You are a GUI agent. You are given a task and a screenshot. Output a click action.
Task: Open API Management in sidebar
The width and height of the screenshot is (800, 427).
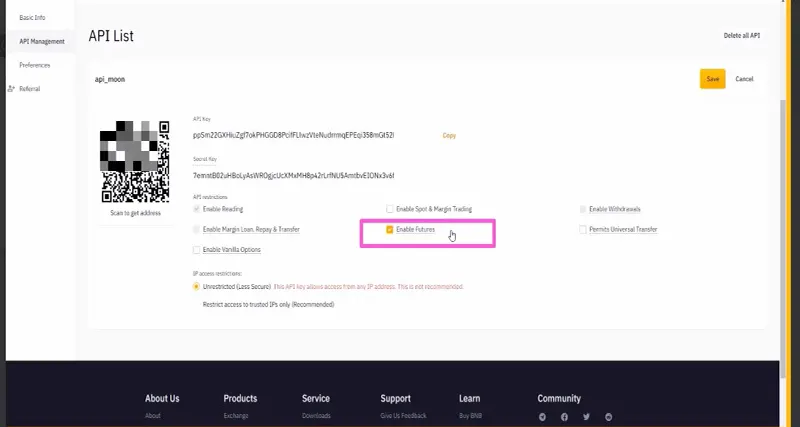[x=42, y=41]
